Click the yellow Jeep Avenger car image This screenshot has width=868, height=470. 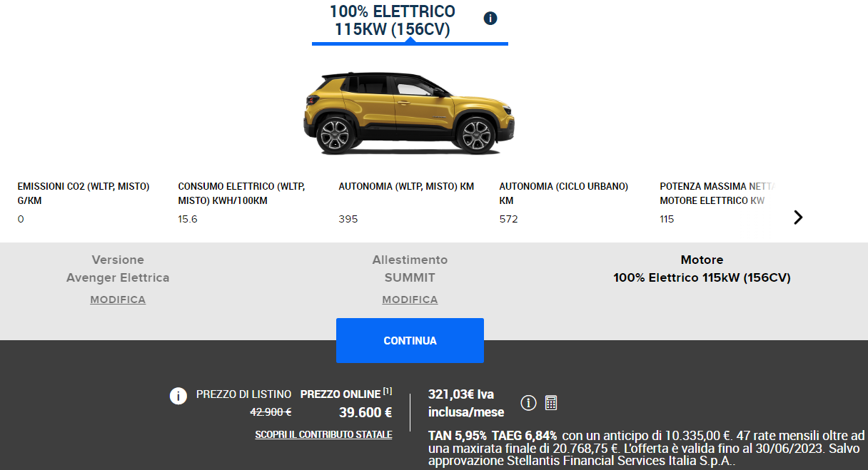pyautogui.click(x=410, y=113)
